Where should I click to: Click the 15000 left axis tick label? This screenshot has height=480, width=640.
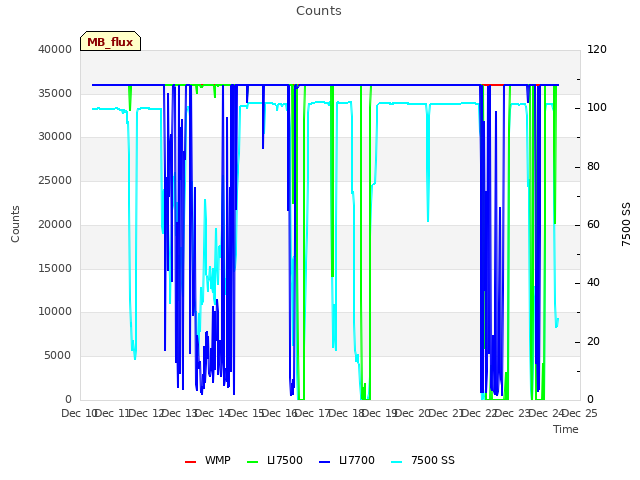tap(55, 268)
